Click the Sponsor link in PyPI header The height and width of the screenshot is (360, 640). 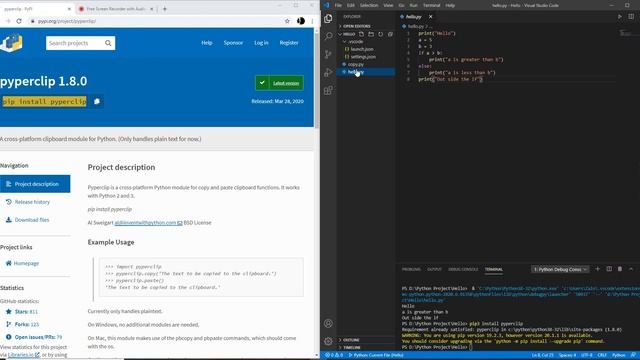(233, 43)
